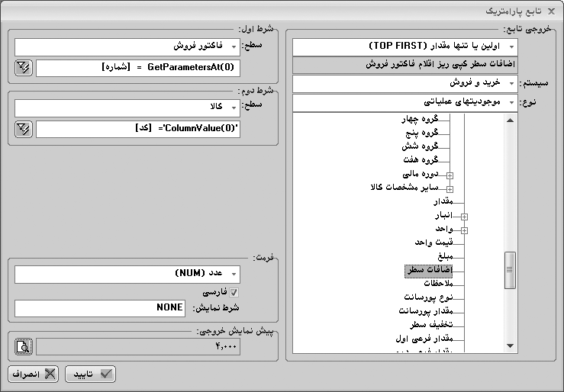Open the عدد (NUM) format dropdown
Viewport: 564px width, 392px height.
point(234,274)
